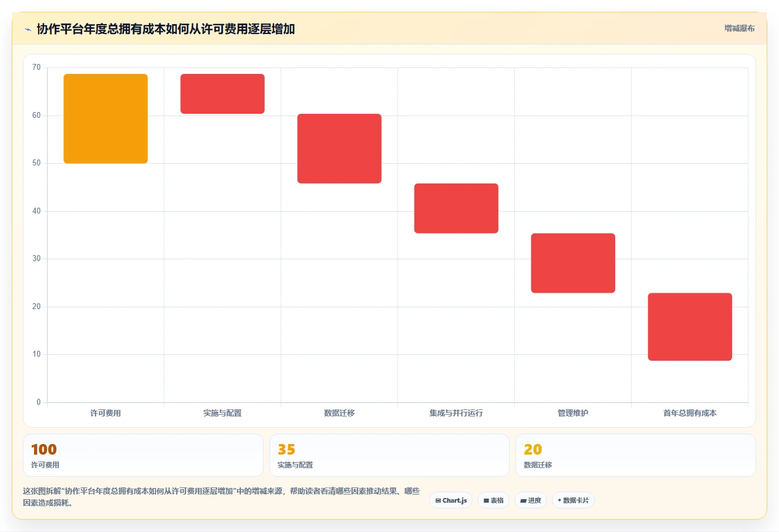Click the y-axis value 30

pos(36,259)
